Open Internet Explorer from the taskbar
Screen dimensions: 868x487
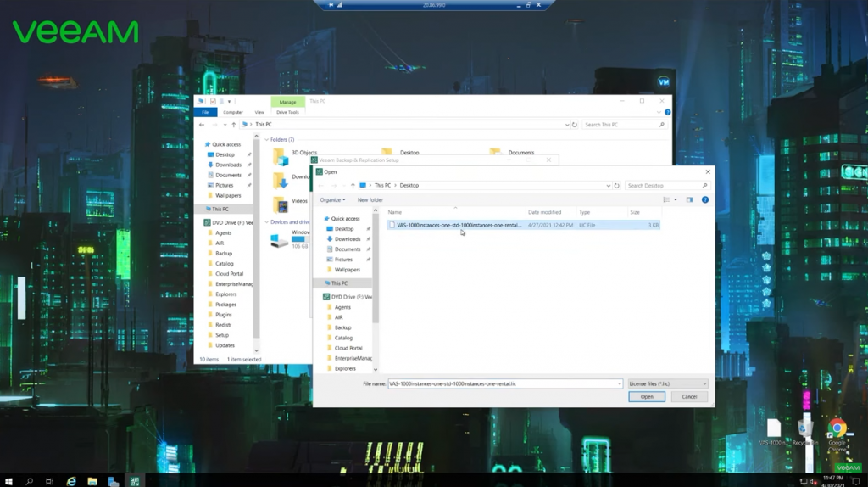pyautogui.click(x=71, y=481)
